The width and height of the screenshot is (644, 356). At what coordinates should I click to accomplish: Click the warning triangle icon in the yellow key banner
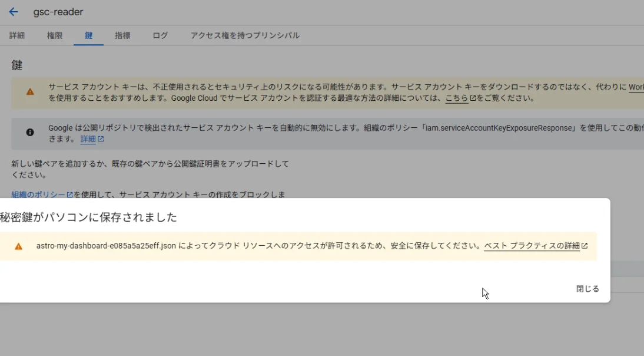pos(30,92)
